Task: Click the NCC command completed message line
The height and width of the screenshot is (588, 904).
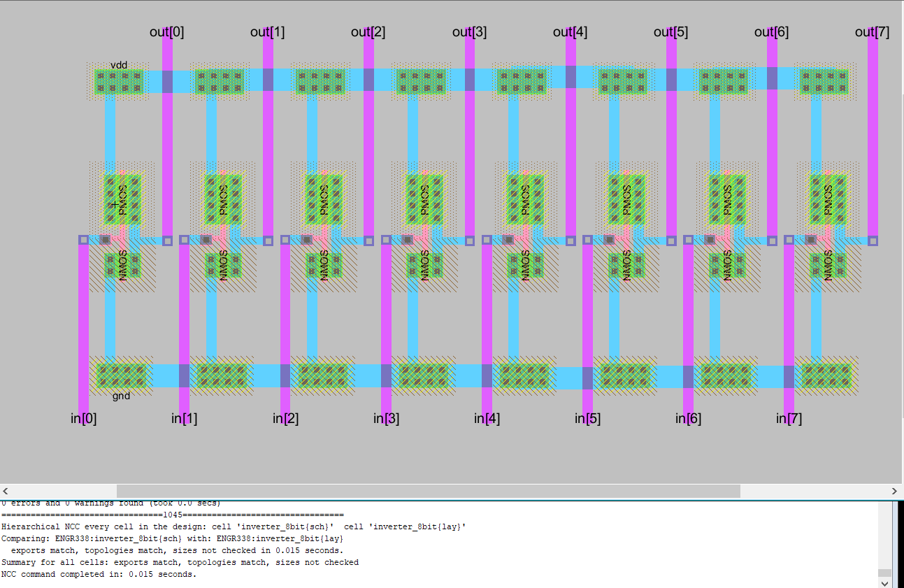Action: (x=99, y=574)
